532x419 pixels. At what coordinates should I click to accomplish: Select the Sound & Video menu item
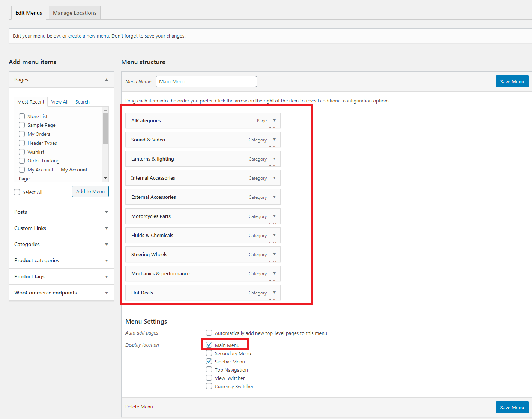pyautogui.click(x=203, y=140)
